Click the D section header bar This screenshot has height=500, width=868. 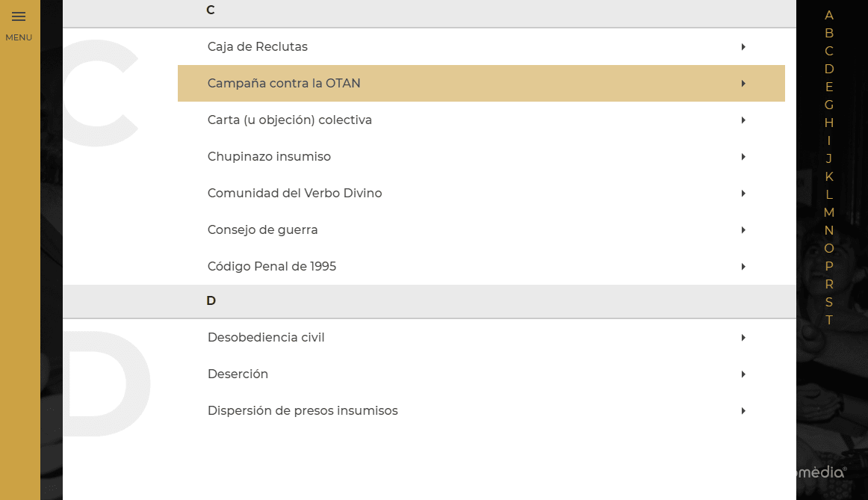pyautogui.click(x=429, y=301)
